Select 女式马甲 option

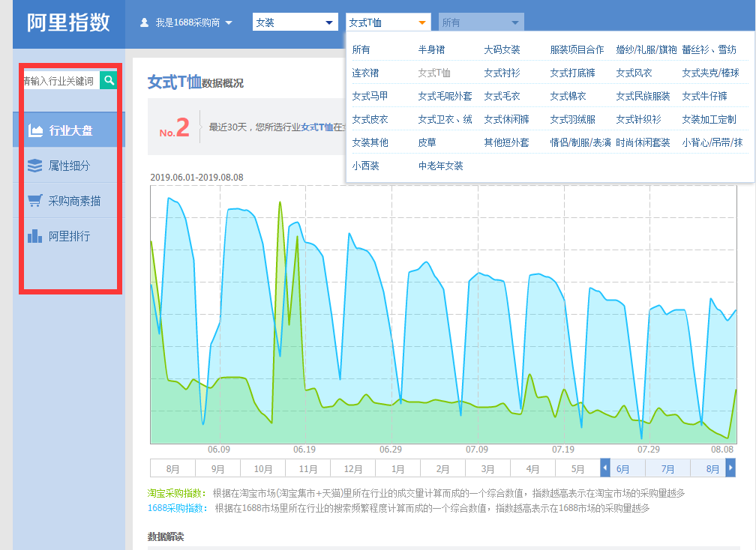tap(370, 96)
